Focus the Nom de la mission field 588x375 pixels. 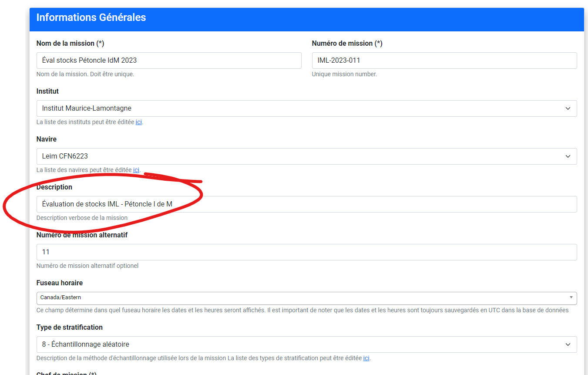pyautogui.click(x=169, y=61)
